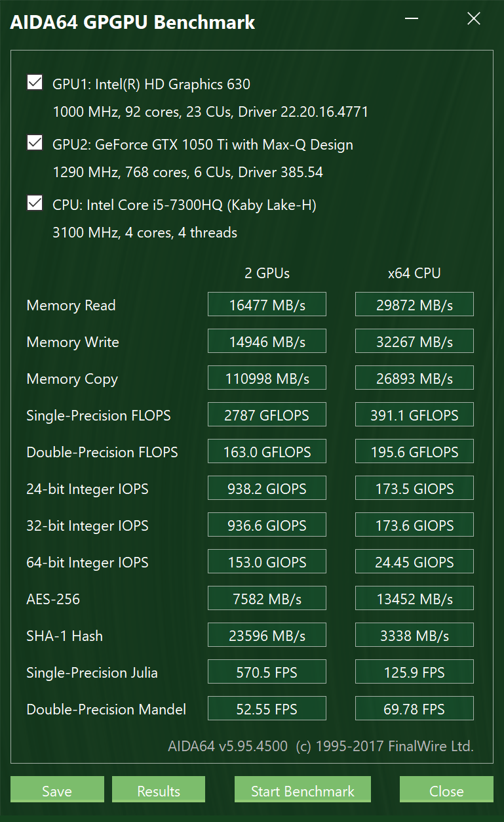Click the AES-256 row label
This screenshot has width=504, height=822.
[x=53, y=599]
